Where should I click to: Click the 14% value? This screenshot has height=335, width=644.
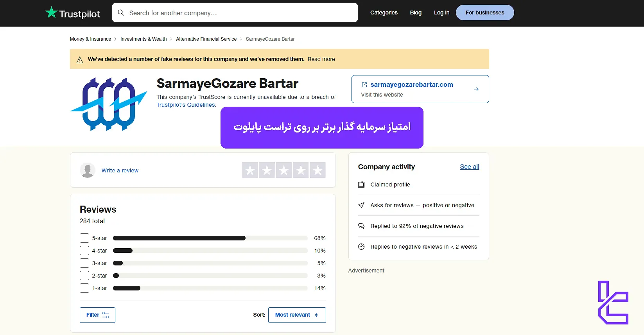tap(320, 288)
